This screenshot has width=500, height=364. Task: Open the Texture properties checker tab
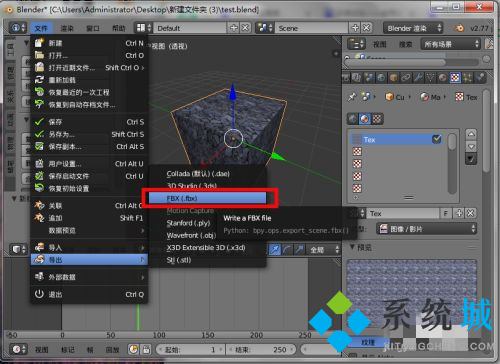coord(455,78)
